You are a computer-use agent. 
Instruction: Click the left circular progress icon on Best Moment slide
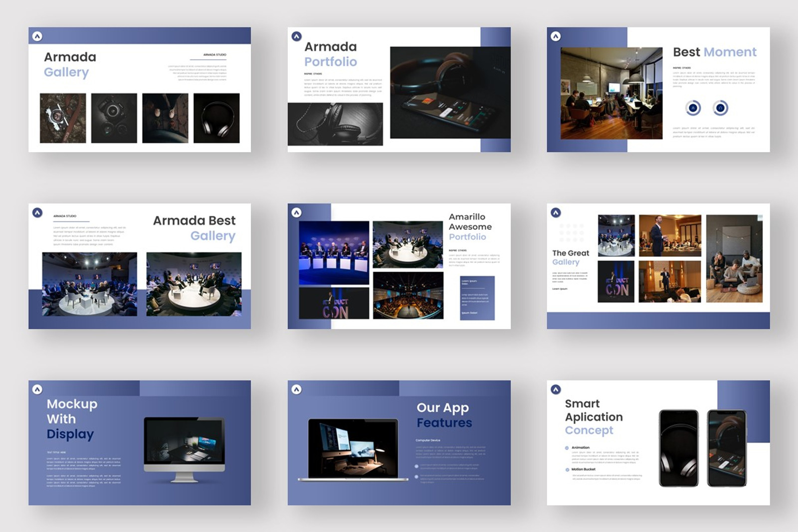[693, 107]
